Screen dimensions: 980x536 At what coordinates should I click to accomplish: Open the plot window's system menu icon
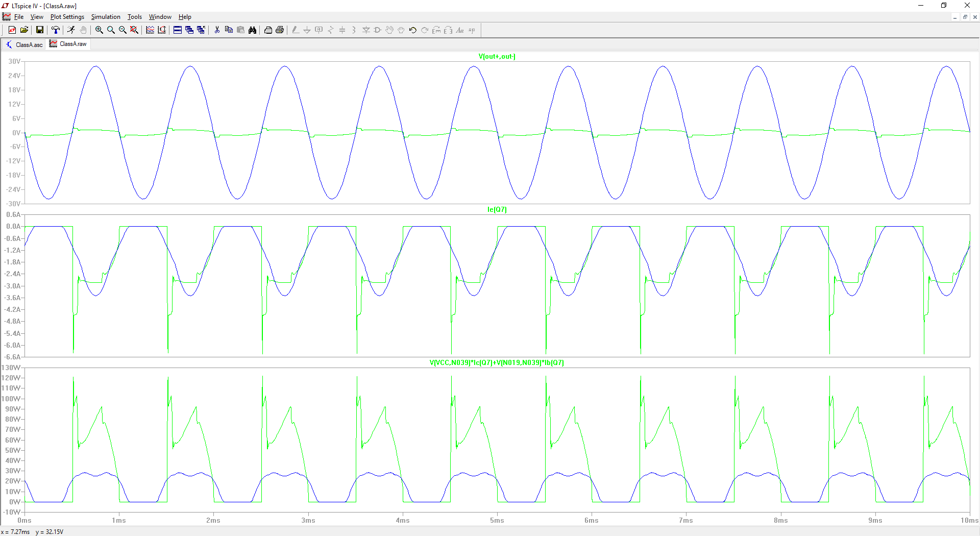click(6, 17)
